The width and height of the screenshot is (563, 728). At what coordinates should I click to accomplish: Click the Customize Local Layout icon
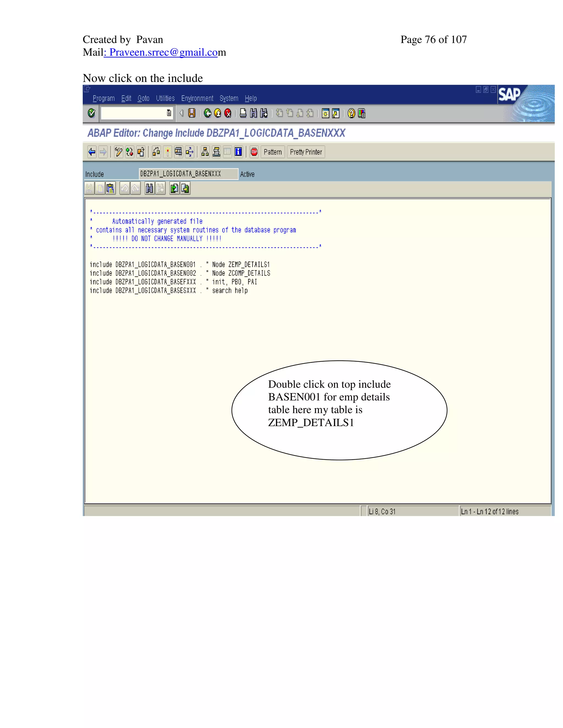pos(361,114)
